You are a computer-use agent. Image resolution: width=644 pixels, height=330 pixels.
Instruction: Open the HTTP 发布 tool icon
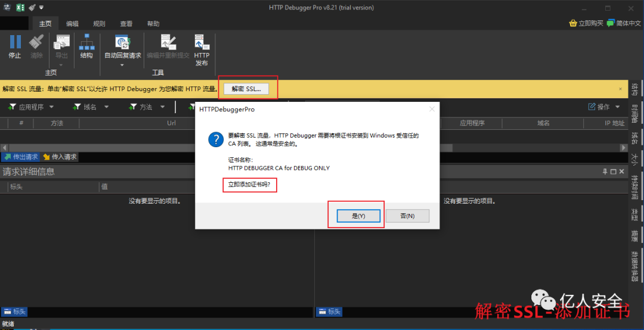(202, 42)
